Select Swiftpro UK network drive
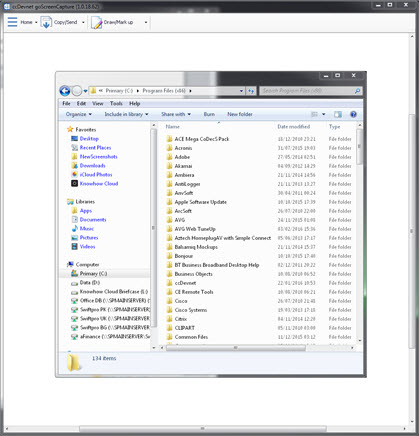The width and height of the screenshot is (419, 436). pyautogui.click(x=115, y=319)
